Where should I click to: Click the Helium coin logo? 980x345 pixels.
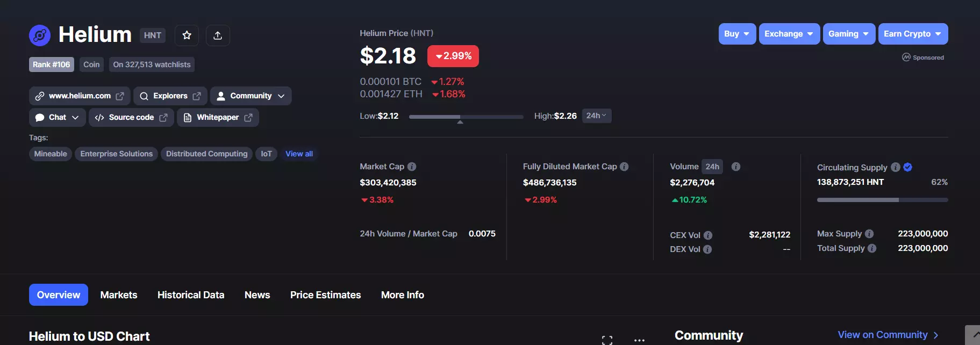[x=40, y=35]
